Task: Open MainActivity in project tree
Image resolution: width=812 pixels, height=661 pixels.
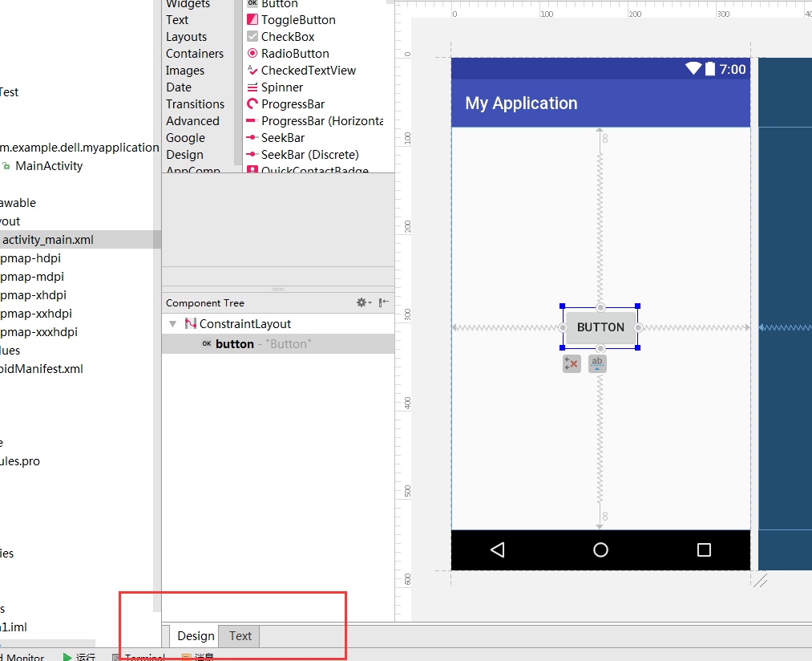Action: (49, 166)
